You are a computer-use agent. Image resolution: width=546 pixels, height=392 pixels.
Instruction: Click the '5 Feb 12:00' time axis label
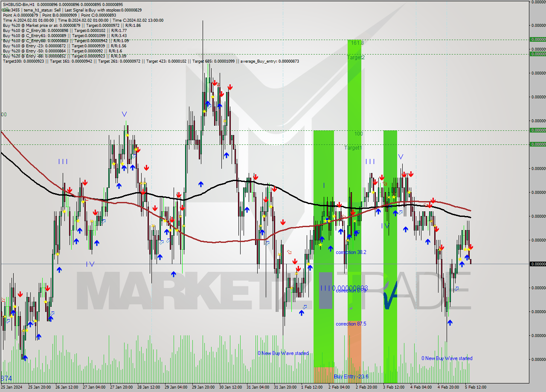click(x=476, y=387)
